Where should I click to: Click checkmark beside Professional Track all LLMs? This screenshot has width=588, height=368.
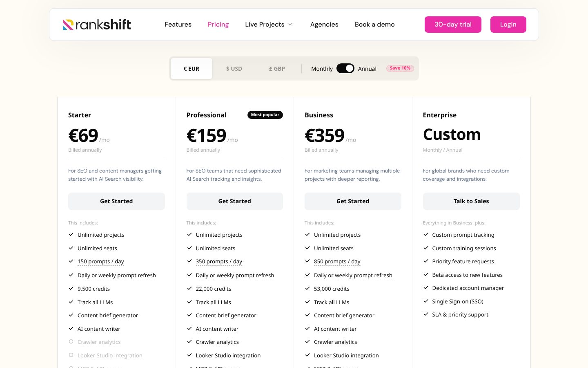coord(189,302)
